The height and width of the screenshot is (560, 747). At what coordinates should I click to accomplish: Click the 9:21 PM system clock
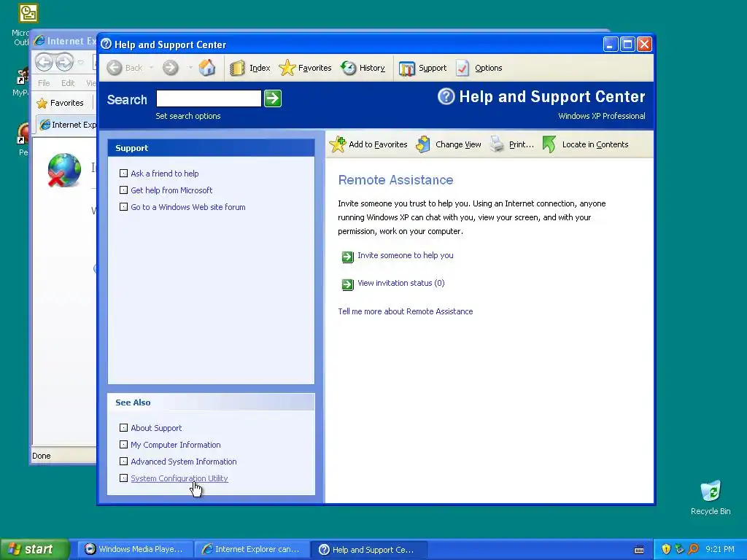720,549
